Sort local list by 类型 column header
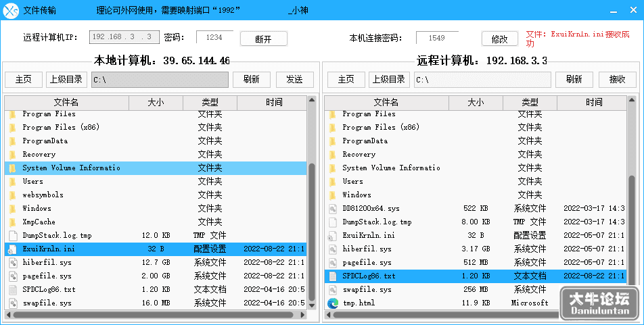 [210, 103]
